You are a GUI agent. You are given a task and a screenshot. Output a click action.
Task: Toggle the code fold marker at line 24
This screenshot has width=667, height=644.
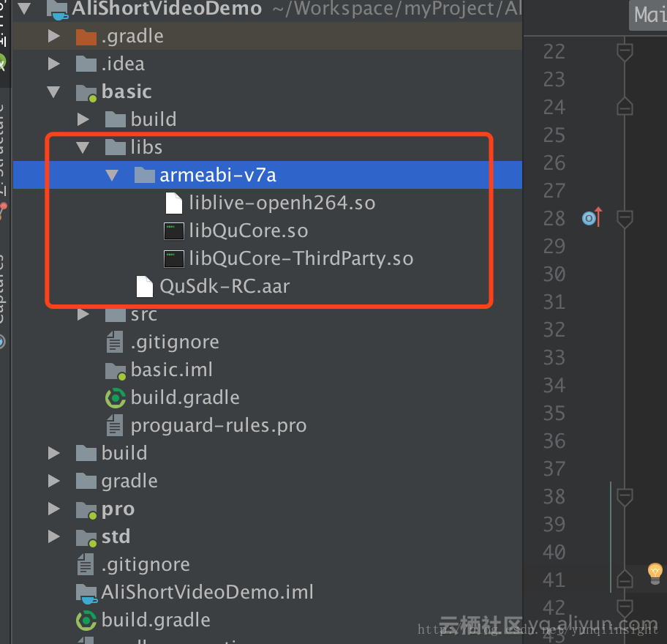pyautogui.click(x=625, y=107)
